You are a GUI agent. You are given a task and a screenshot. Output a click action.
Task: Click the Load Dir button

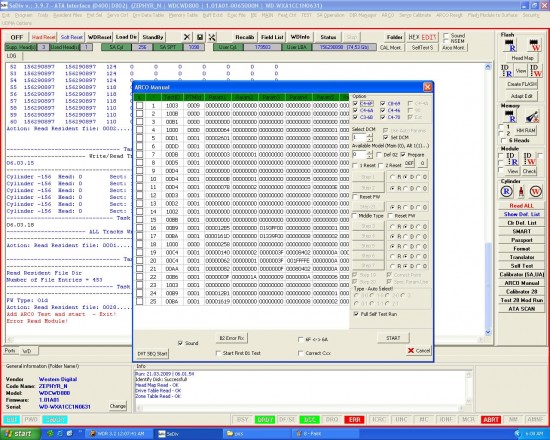point(126,37)
